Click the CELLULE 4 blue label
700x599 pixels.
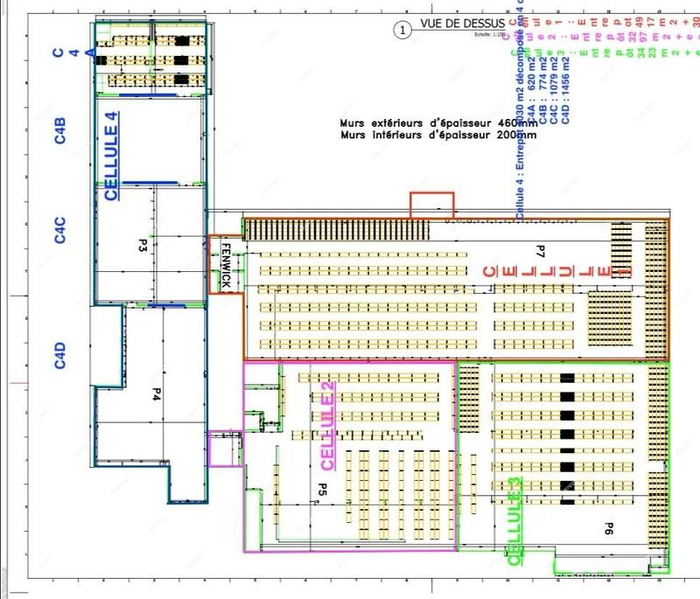pos(112,157)
